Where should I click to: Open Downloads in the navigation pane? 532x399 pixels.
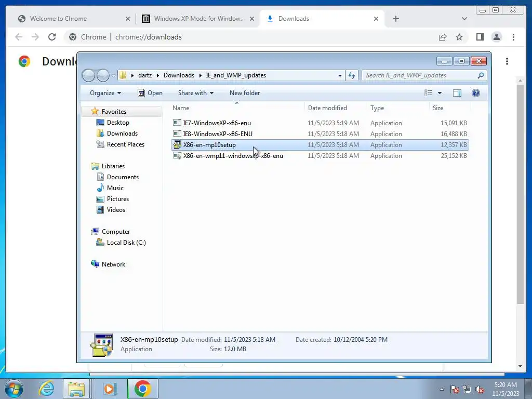point(122,134)
